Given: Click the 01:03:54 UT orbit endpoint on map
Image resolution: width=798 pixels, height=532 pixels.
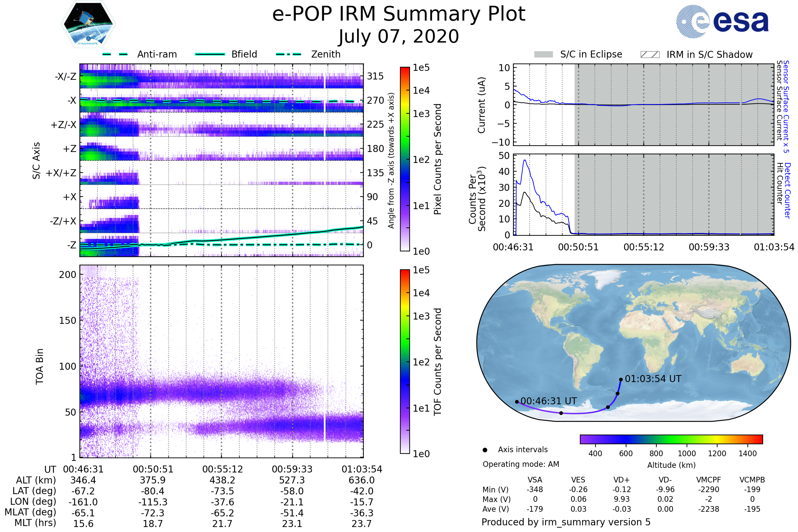Looking at the screenshot, I should 620,380.
